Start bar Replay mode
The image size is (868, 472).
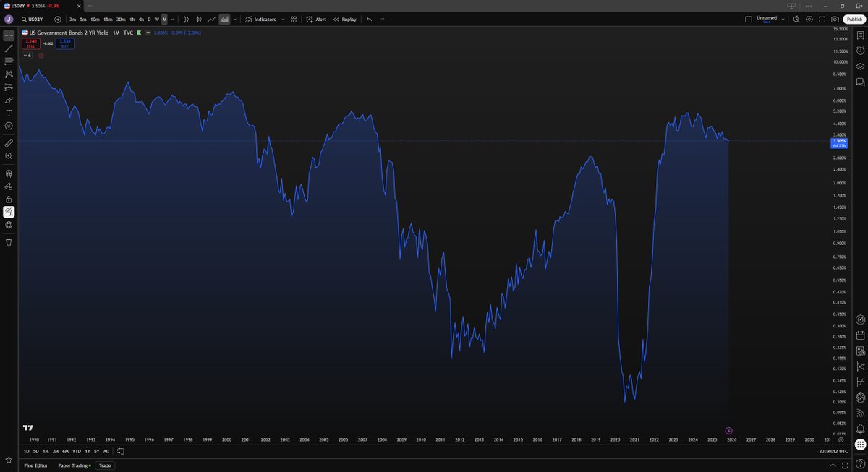345,20
